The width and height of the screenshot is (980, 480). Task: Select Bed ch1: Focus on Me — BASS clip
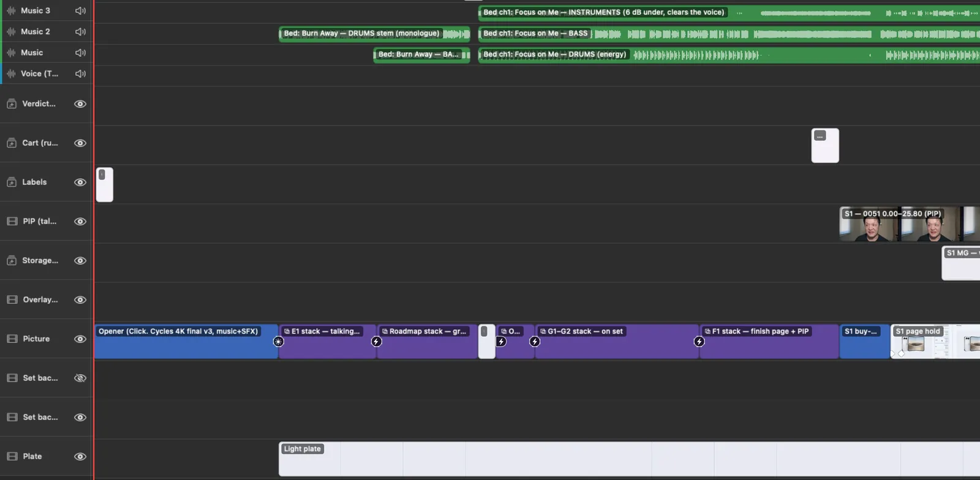click(729, 34)
